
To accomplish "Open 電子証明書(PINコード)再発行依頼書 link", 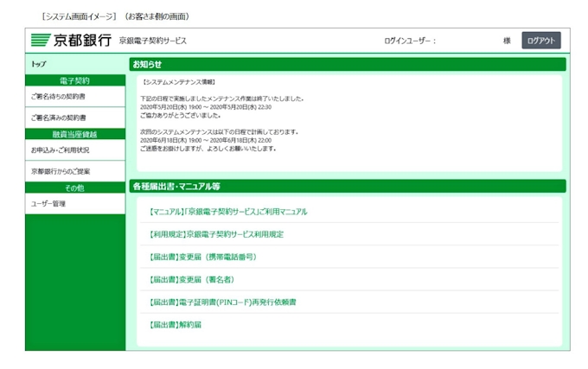I will click(x=222, y=302).
